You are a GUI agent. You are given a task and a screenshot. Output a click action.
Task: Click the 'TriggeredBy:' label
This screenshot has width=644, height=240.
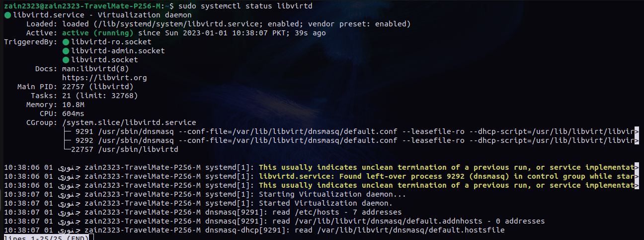pyautogui.click(x=31, y=42)
